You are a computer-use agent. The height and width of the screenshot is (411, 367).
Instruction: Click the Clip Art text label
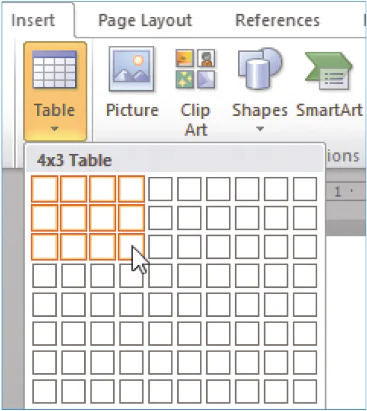196,120
